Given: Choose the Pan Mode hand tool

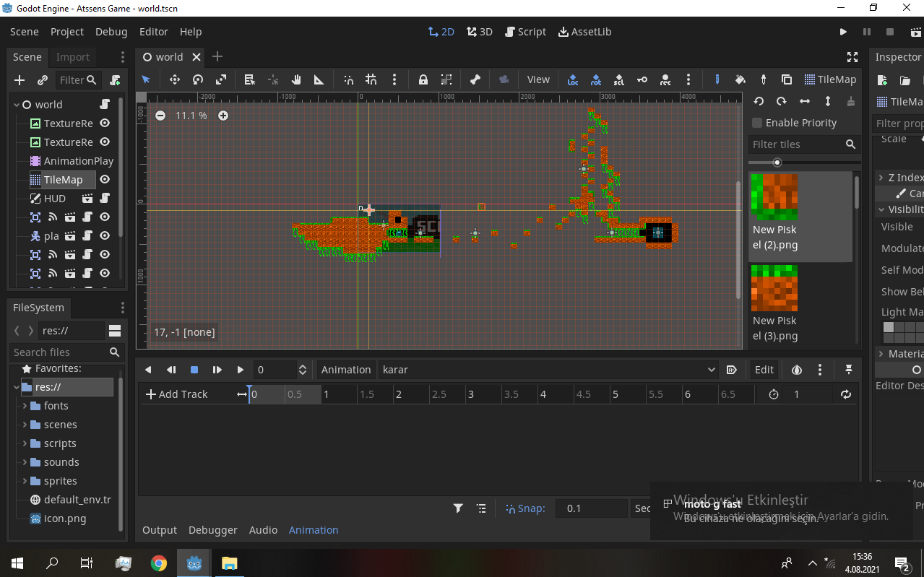Looking at the screenshot, I should tap(296, 79).
